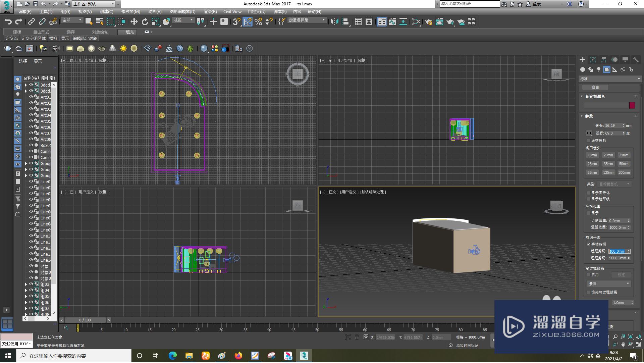Open the 景深 multi-pass effect dropdown
This screenshot has width=644, height=363.
[609, 284]
